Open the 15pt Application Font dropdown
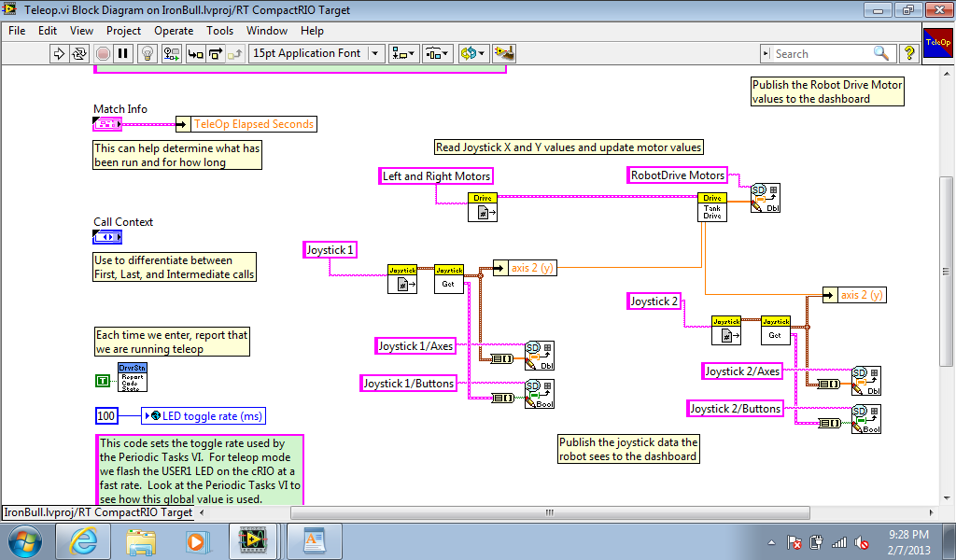 point(316,53)
